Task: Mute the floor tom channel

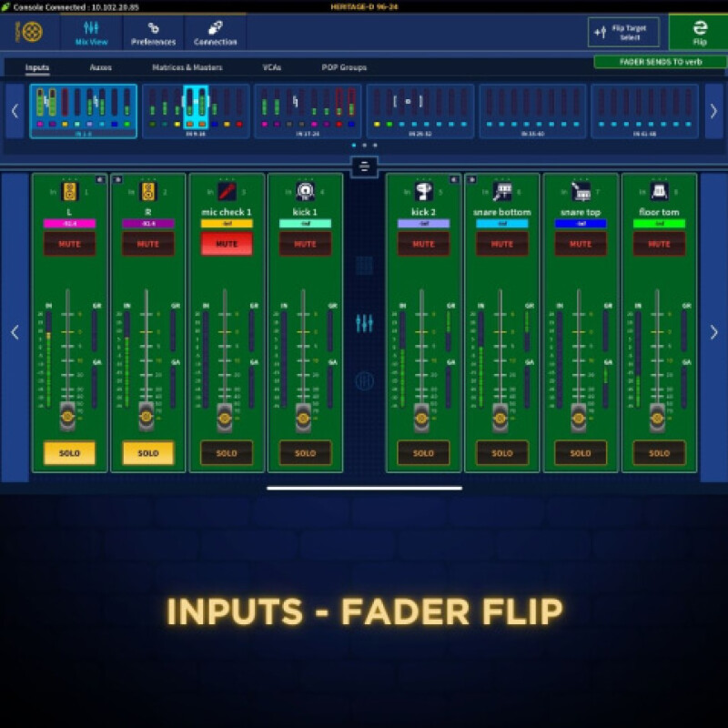Action: pyautogui.click(x=659, y=244)
